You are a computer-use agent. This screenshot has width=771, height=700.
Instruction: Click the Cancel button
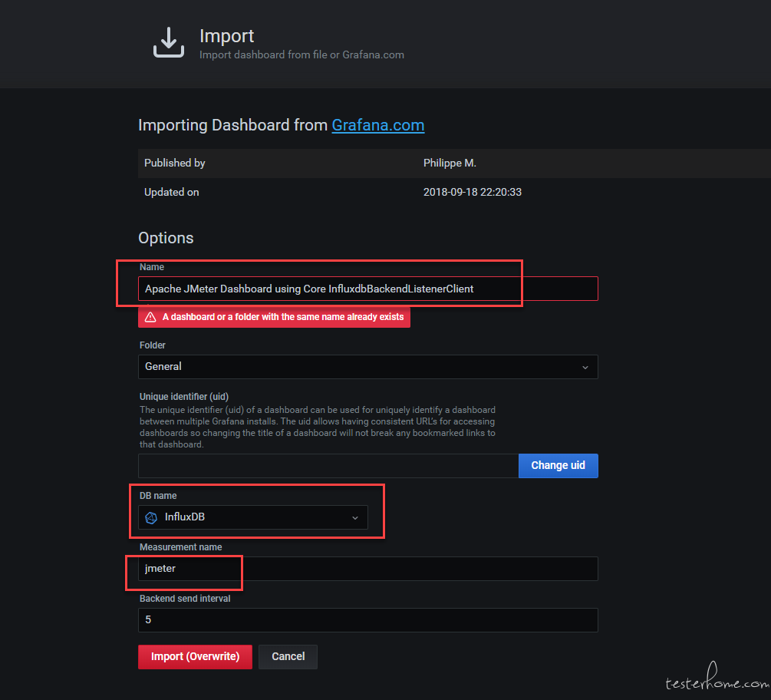coord(288,657)
